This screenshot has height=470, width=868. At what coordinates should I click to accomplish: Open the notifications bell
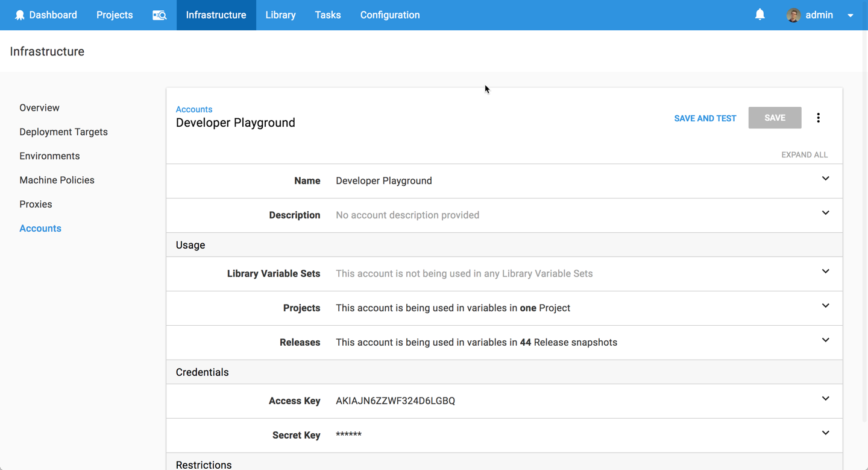point(759,14)
